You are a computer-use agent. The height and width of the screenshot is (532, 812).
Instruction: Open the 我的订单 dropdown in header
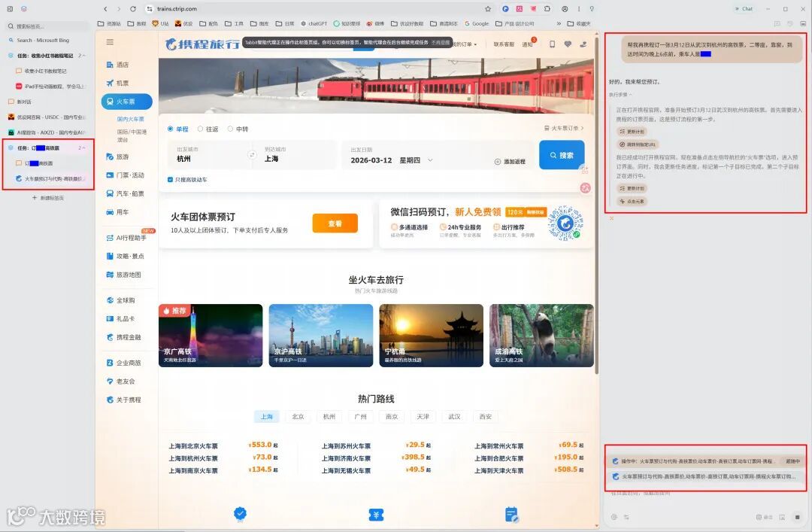465,44
